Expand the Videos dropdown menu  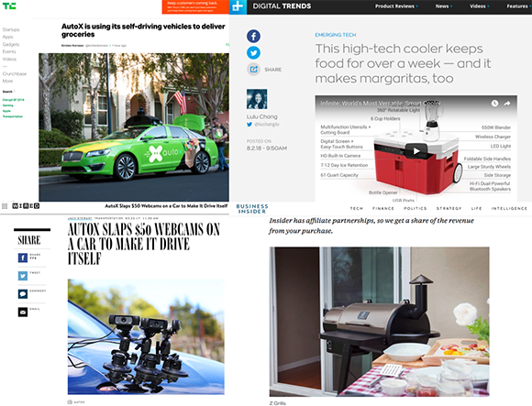pyautogui.click(x=479, y=6)
